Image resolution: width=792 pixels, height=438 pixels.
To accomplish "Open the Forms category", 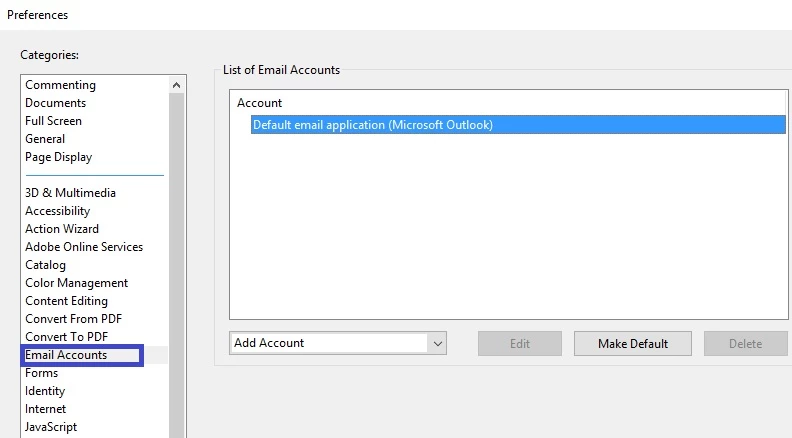I will click(41, 373).
